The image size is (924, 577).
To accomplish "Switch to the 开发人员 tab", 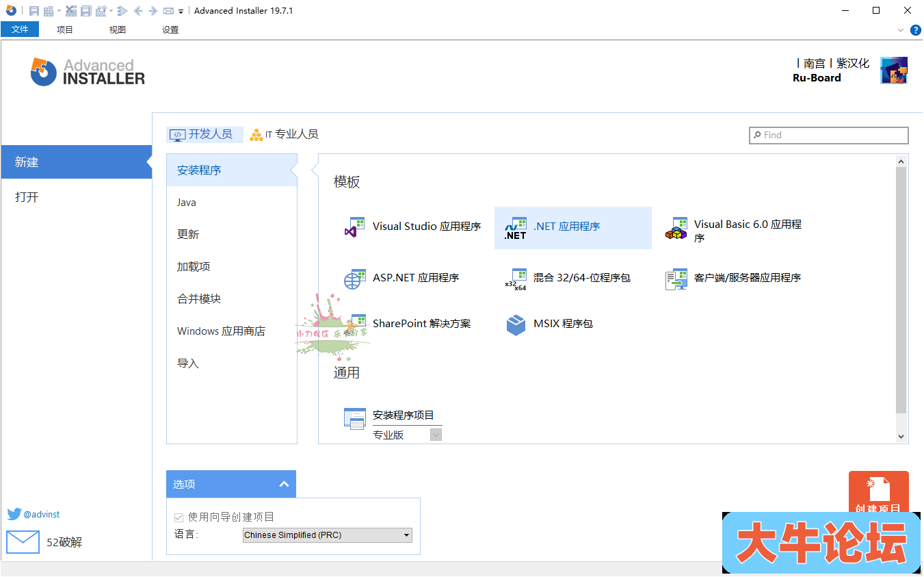I will pyautogui.click(x=205, y=134).
